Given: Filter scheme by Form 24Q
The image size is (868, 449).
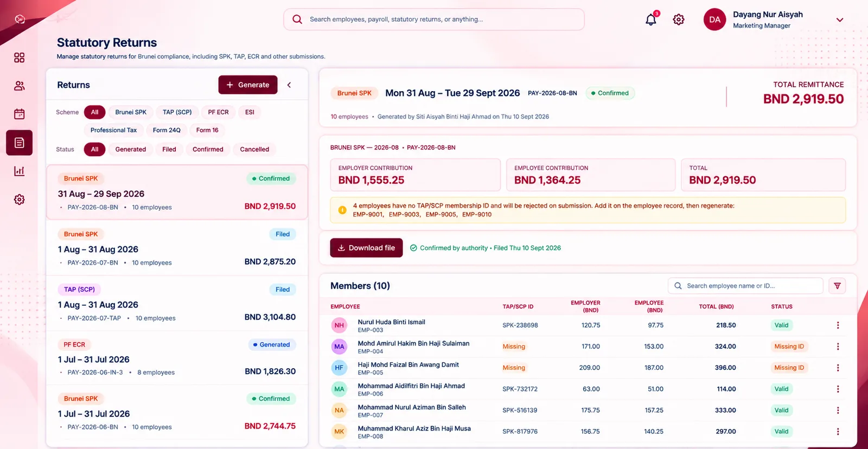Looking at the screenshot, I should (x=167, y=130).
